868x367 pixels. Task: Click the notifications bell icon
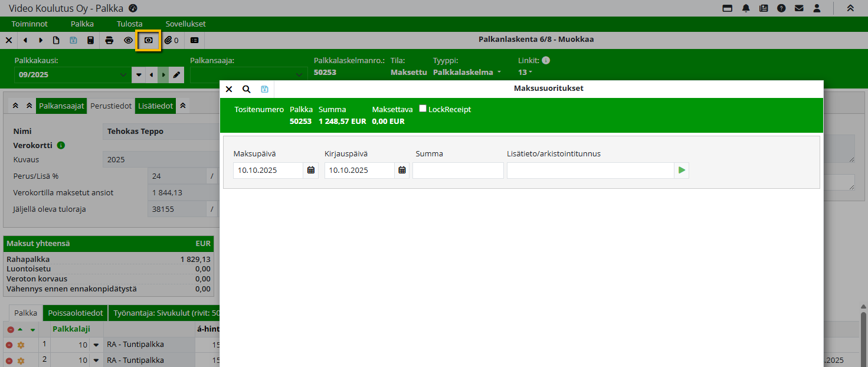pyautogui.click(x=746, y=8)
